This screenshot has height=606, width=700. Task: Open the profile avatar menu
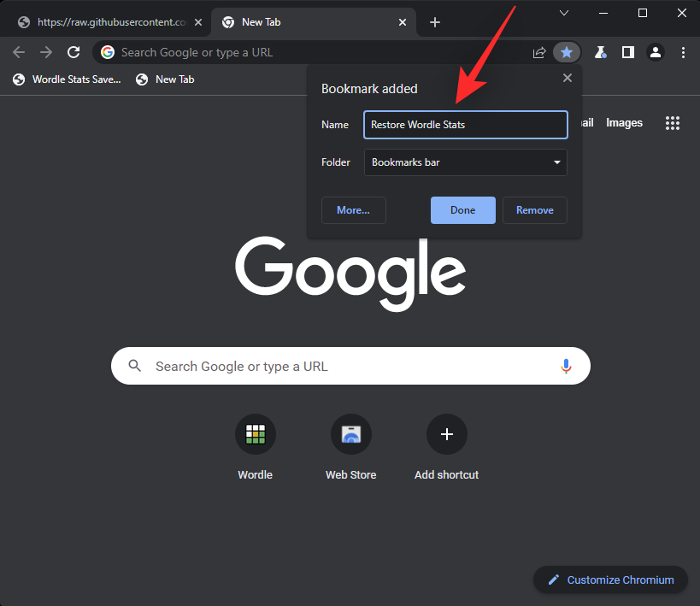point(656,52)
